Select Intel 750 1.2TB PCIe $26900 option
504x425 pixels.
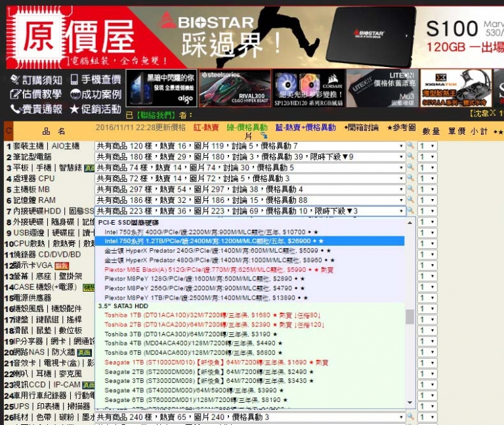(249, 241)
